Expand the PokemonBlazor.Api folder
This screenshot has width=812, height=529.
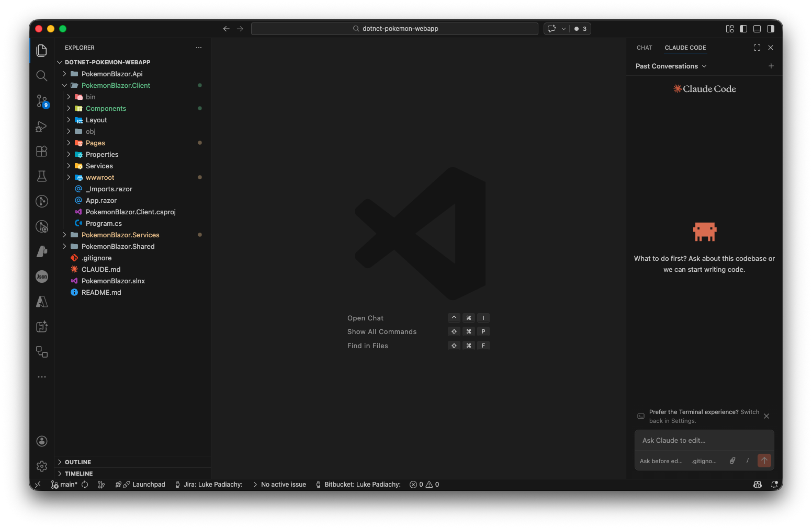pyautogui.click(x=111, y=74)
